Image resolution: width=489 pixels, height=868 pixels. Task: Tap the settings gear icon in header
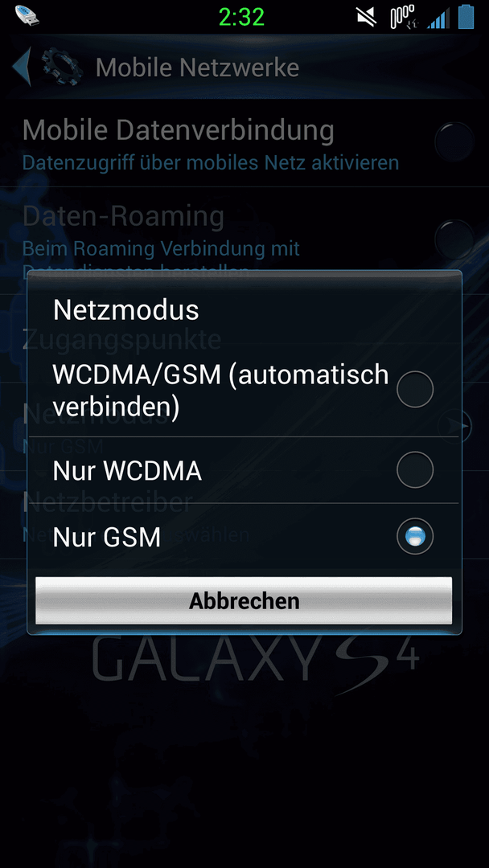click(63, 68)
